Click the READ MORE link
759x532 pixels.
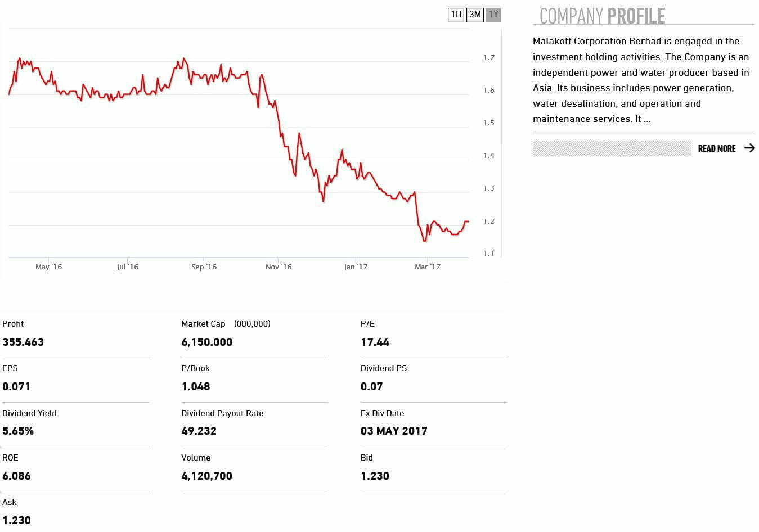(716, 148)
